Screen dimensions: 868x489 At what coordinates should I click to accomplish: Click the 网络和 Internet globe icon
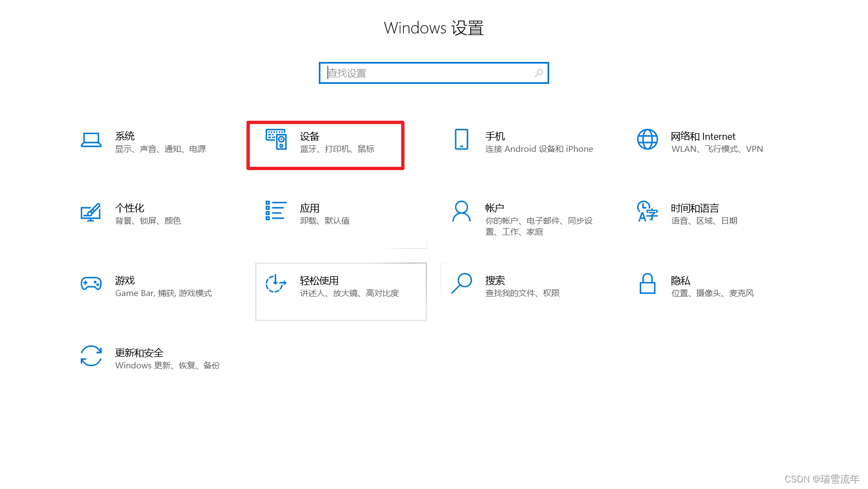click(x=647, y=139)
